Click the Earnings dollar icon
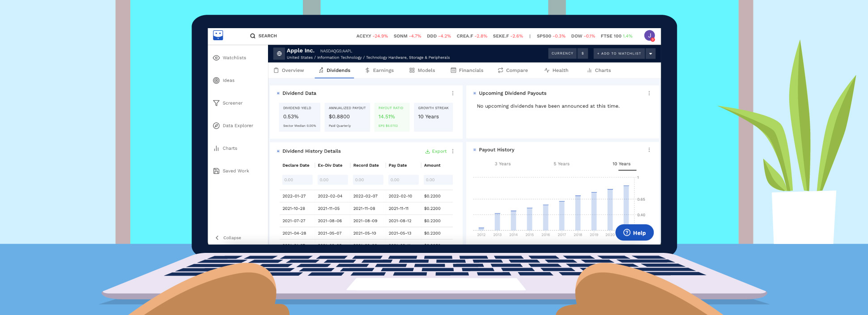The width and height of the screenshot is (868, 315). tap(367, 70)
